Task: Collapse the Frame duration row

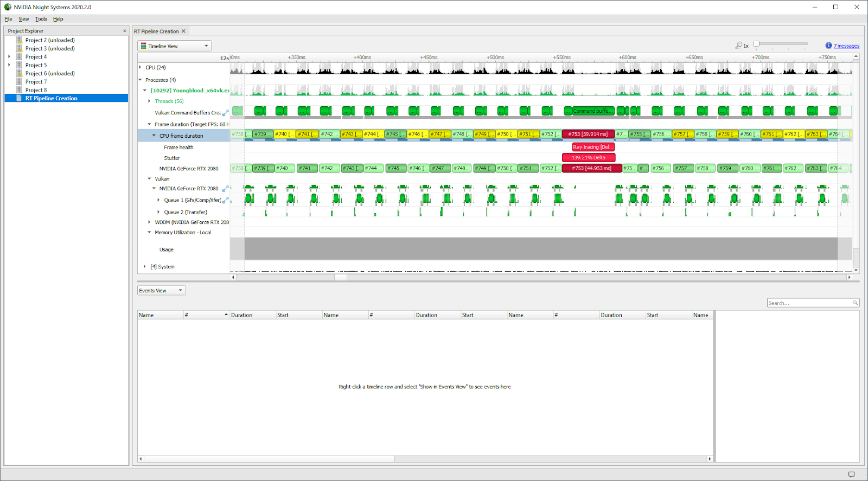Action: click(149, 124)
